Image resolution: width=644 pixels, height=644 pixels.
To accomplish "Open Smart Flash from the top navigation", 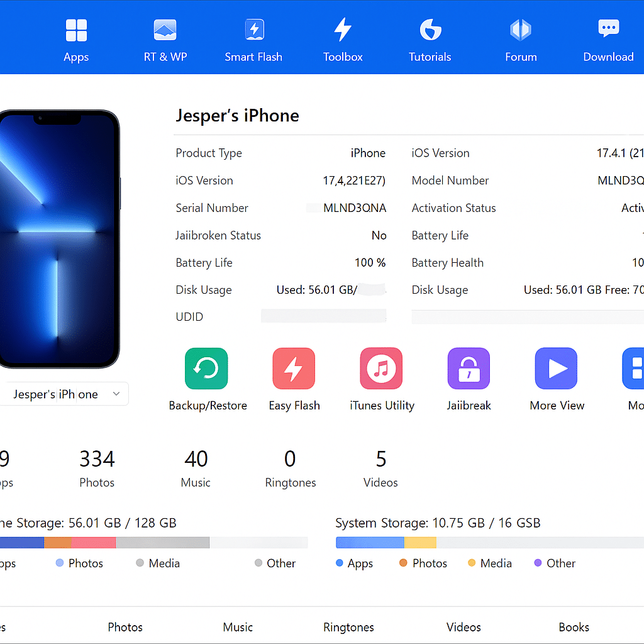I will pos(253,38).
